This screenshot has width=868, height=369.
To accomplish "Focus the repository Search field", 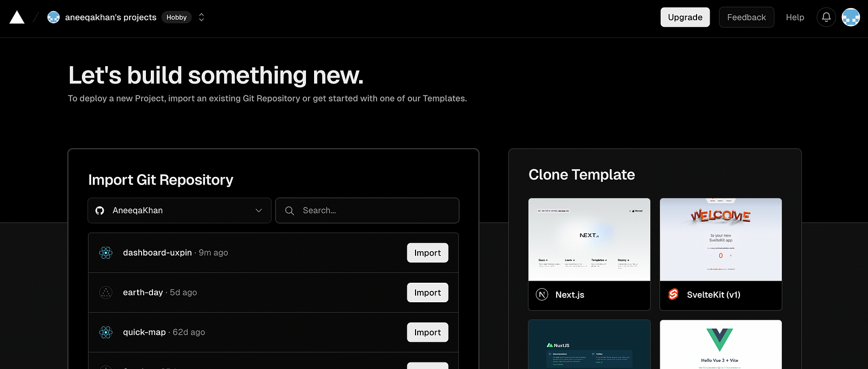I will point(367,211).
